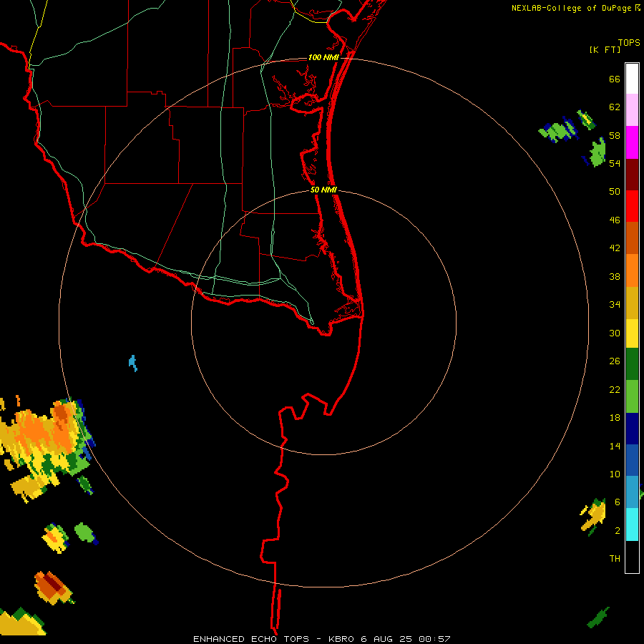
Task: Click the '46' legend scale value
Action: (615, 220)
